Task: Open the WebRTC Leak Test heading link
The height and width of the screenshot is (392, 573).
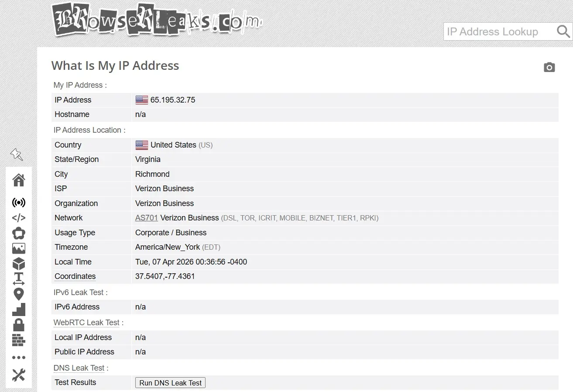Action: (x=86, y=323)
